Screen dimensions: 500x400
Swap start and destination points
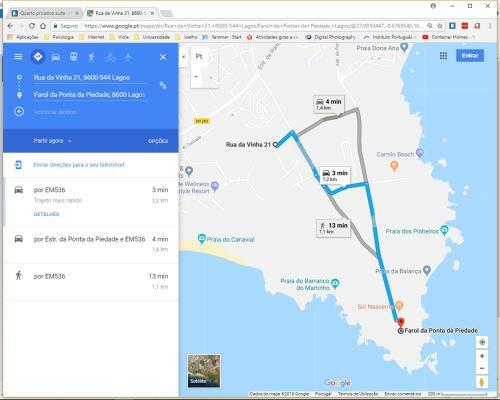coord(163,86)
